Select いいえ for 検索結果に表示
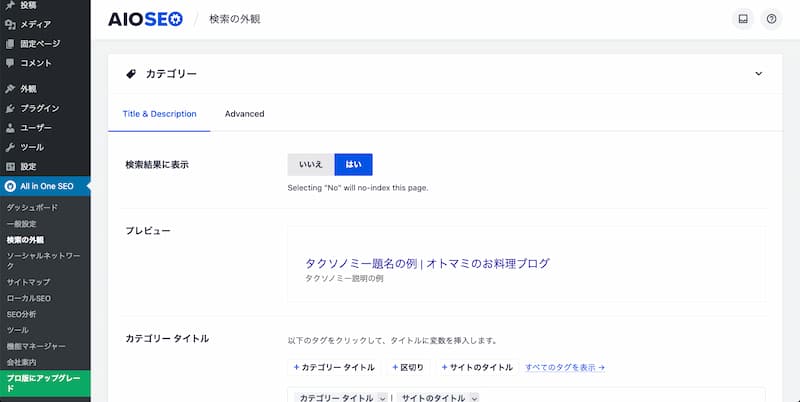 (x=311, y=164)
